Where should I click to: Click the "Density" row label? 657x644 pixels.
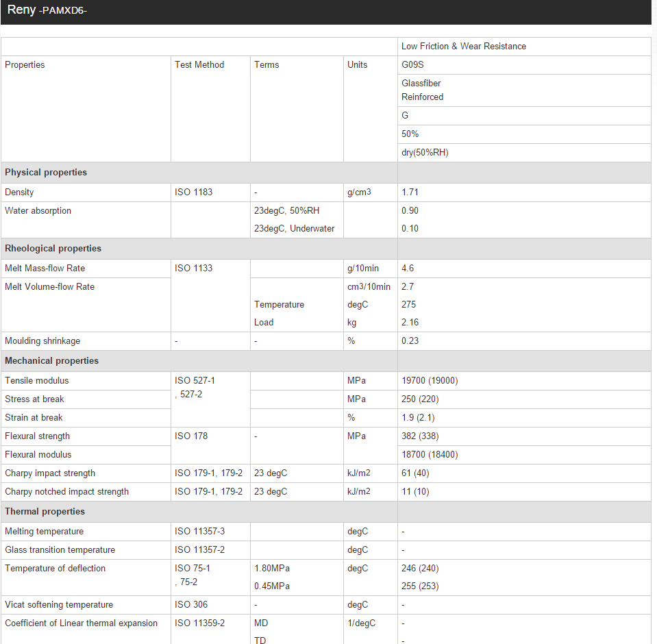(19, 192)
